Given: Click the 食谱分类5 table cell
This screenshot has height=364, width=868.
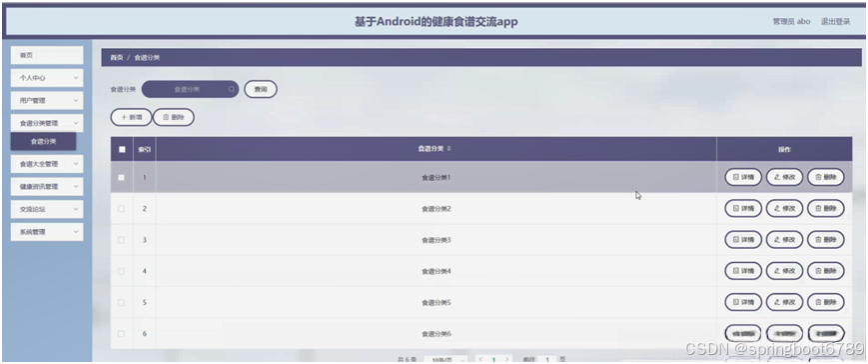Looking at the screenshot, I should (x=436, y=303).
